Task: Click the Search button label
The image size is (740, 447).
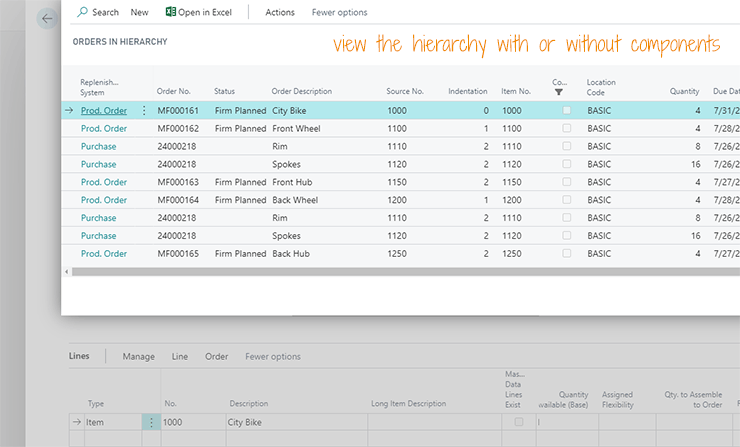Action: [105, 12]
